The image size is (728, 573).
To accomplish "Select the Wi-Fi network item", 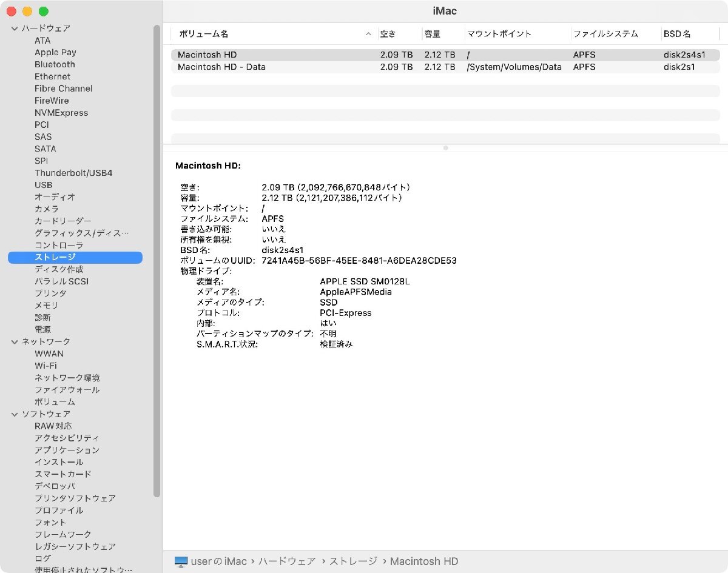I will pos(45,366).
